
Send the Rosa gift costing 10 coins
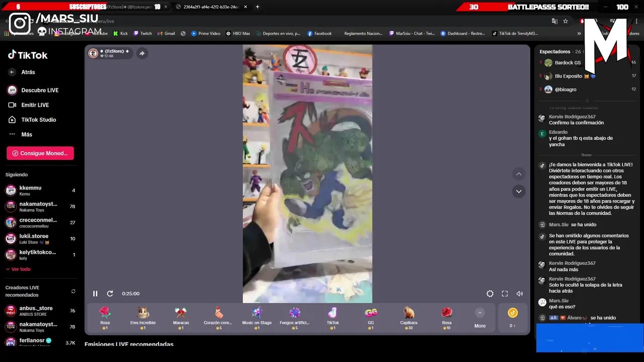click(x=447, y=318)
